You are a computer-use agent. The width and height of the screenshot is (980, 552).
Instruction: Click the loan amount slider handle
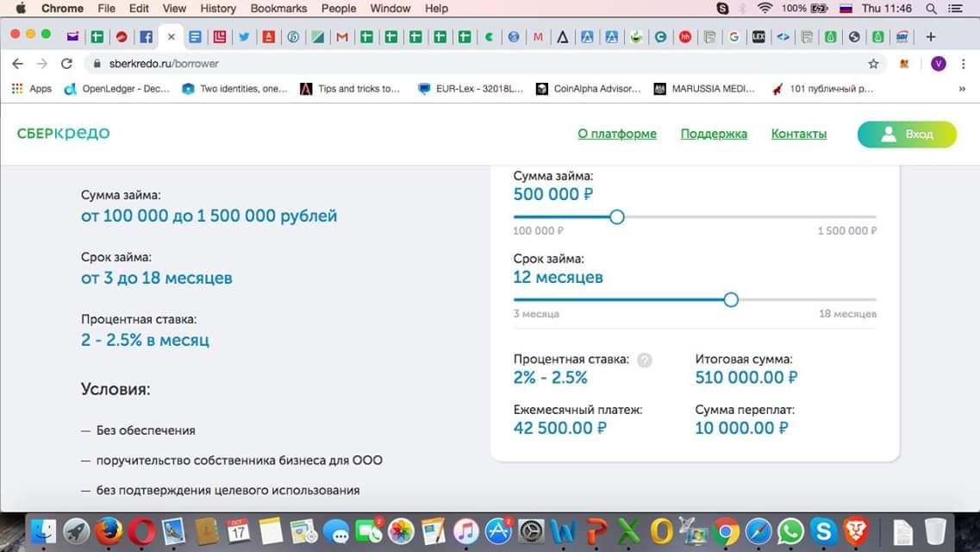pos(617,217)
